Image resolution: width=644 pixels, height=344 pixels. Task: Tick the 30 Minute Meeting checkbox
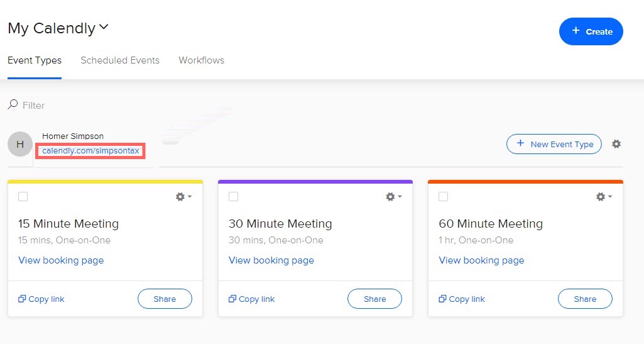[x=233, y=197]
